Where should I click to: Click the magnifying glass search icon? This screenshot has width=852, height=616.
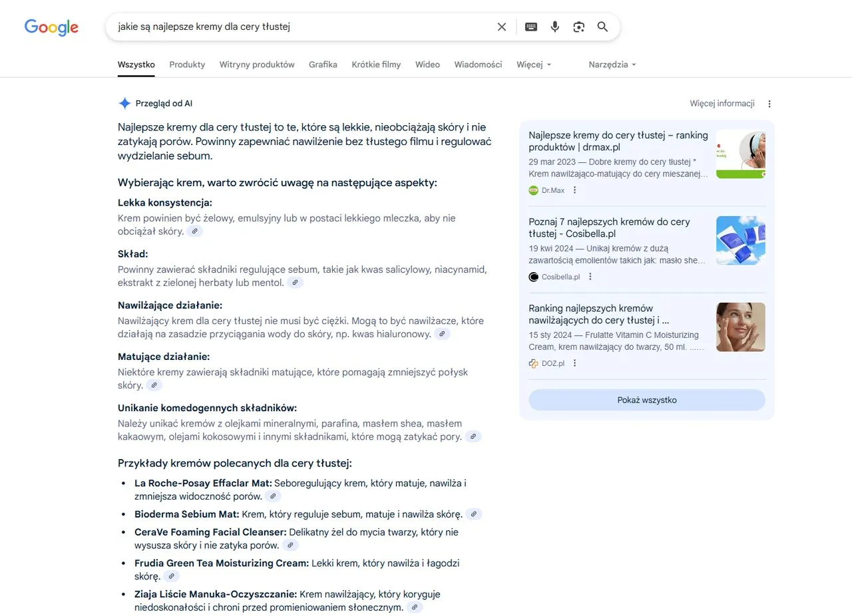click(602, 27)
